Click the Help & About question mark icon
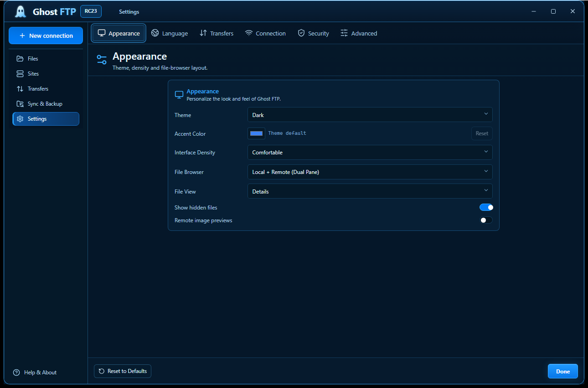The width and height of the screenshot is (588, 388). (16, 373)
